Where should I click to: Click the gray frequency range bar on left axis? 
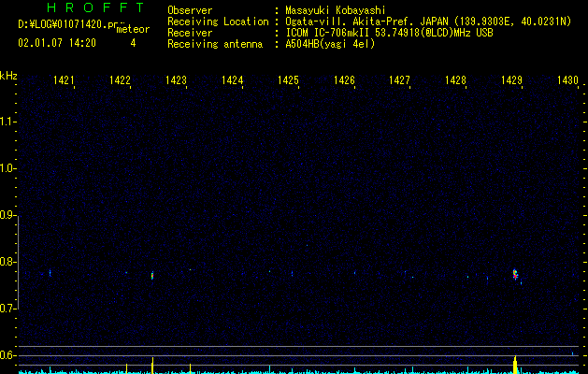click(18, 262)
